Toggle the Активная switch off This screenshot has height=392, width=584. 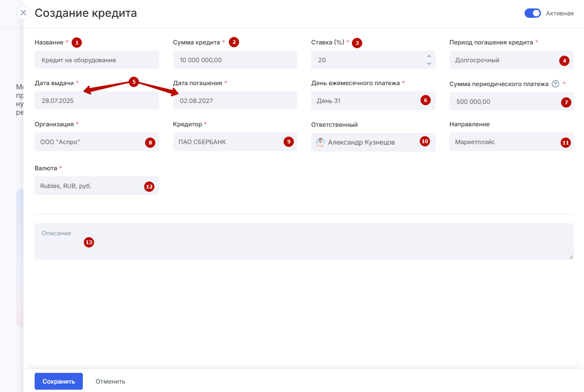(x=533, y=13)
